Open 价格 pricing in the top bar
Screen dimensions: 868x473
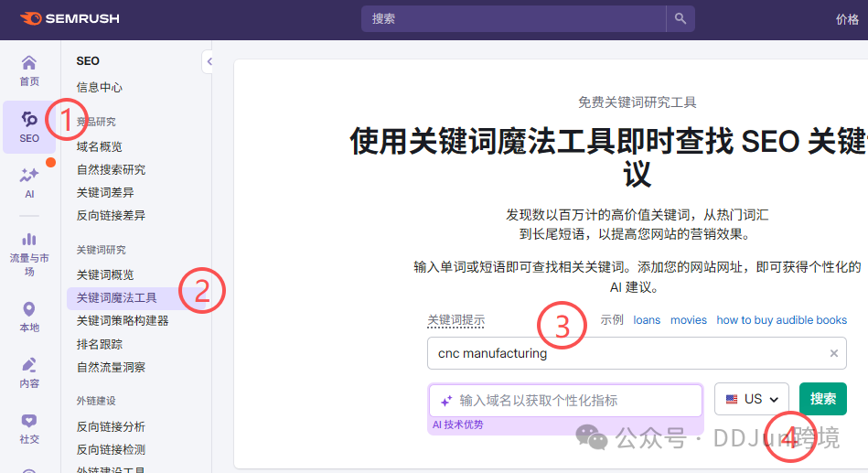(847, 20)
